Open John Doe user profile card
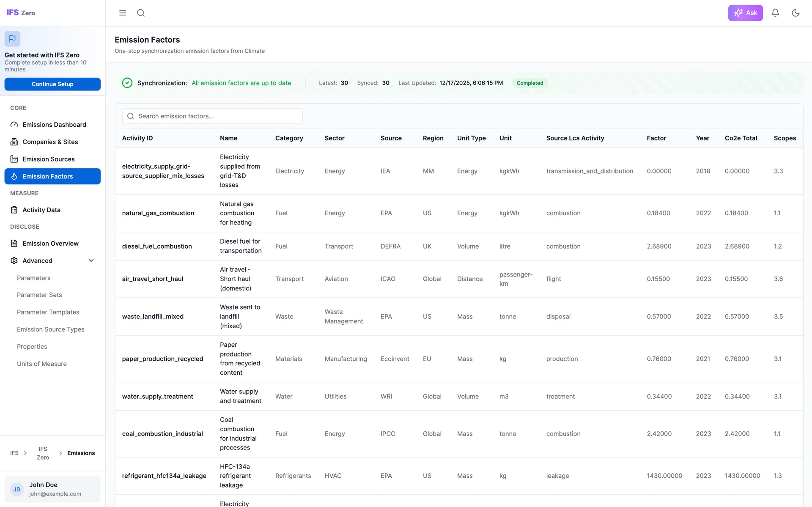812x507 pixels. (x=52, y=489)
